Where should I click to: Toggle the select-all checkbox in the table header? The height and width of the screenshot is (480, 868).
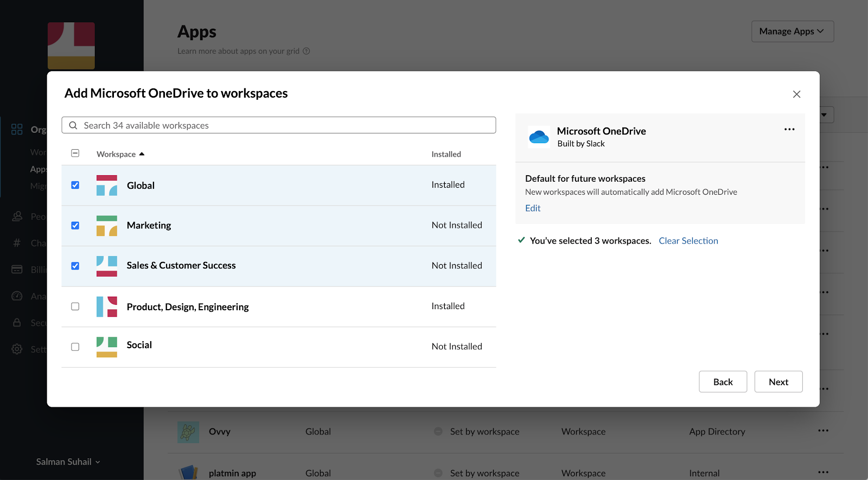[x=75, y=153]
